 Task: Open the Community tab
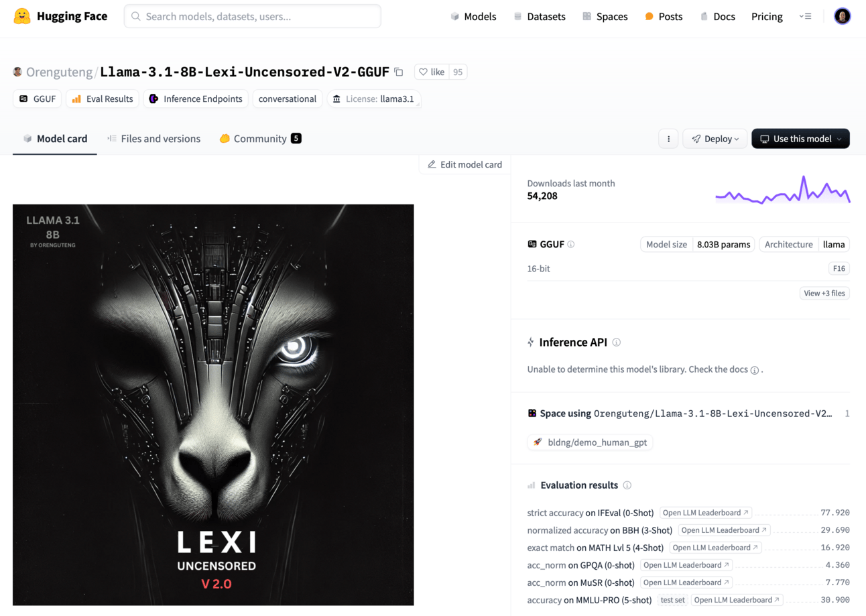point(260,139)
